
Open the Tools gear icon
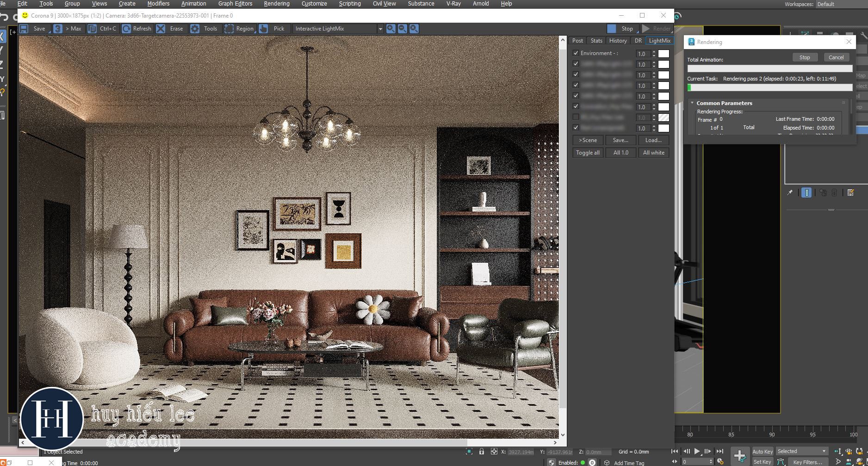point(195,29)
